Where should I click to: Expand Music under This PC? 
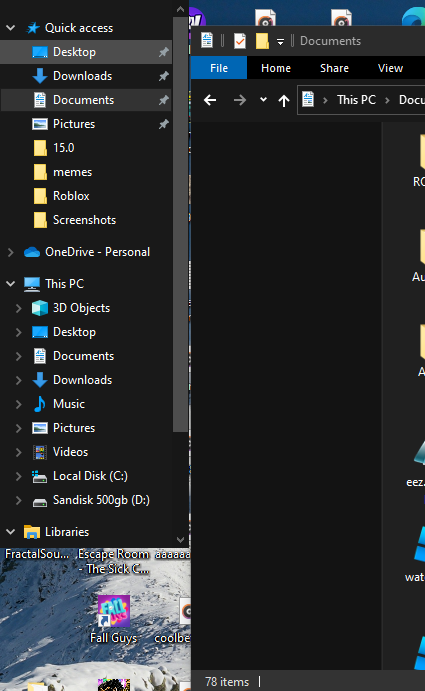click(19, 404)
